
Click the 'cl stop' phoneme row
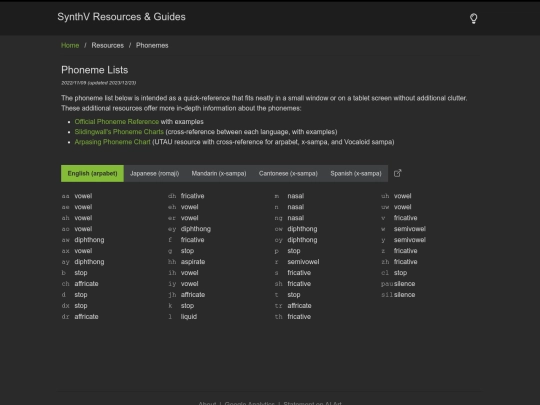[394, 273]
